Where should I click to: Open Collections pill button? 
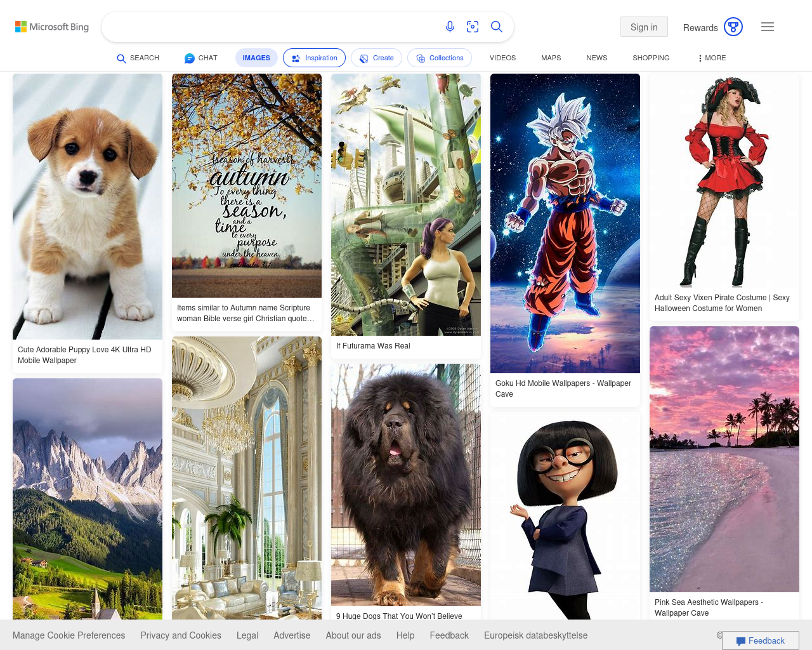coord(439,58)
